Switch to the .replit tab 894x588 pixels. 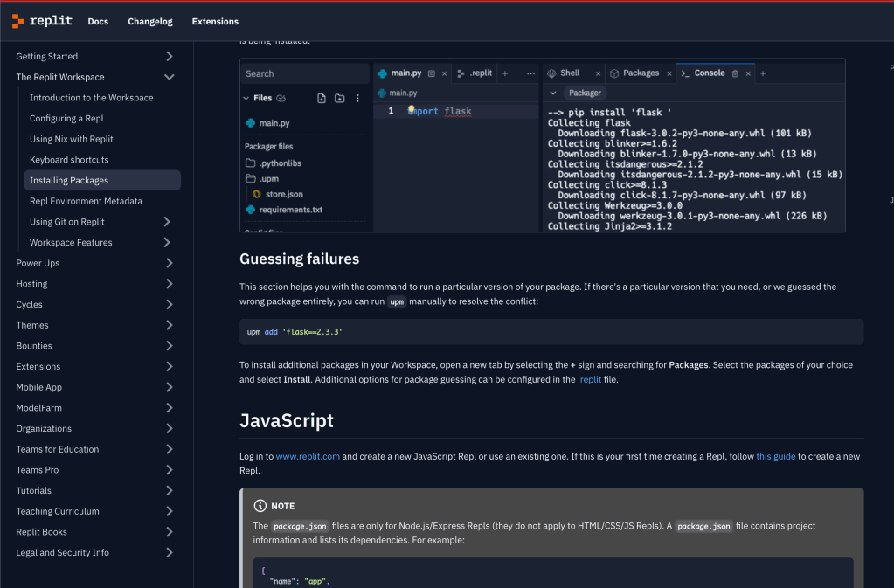[475, 73]
